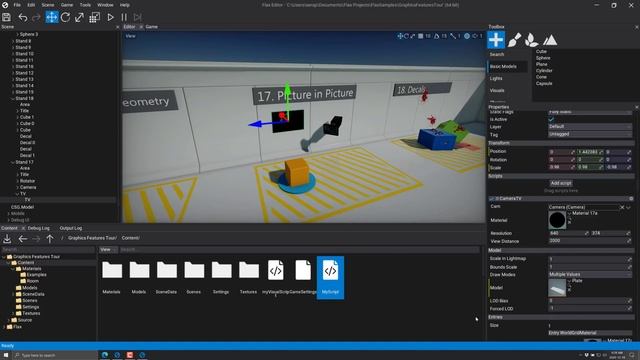Viewport: 640px width, 360px height.
Task: Start game with the Play icon
Action: click(x=110, y=17)
